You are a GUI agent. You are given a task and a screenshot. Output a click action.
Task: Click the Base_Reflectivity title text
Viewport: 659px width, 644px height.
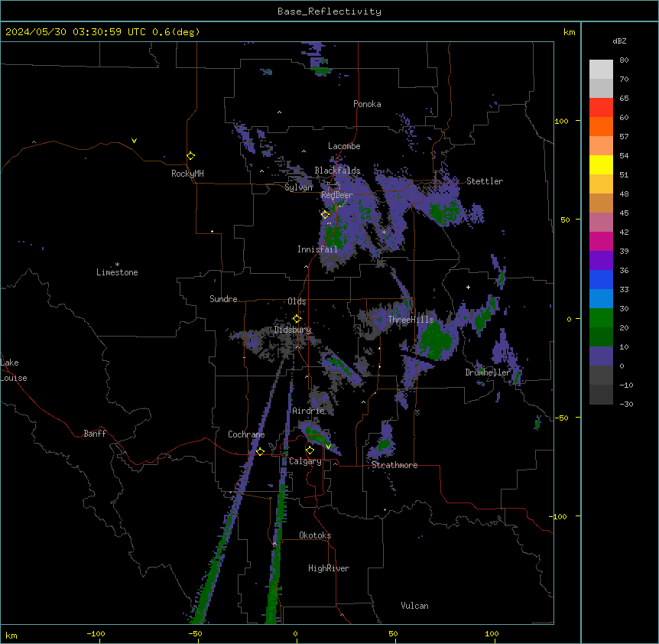(329, 11)
